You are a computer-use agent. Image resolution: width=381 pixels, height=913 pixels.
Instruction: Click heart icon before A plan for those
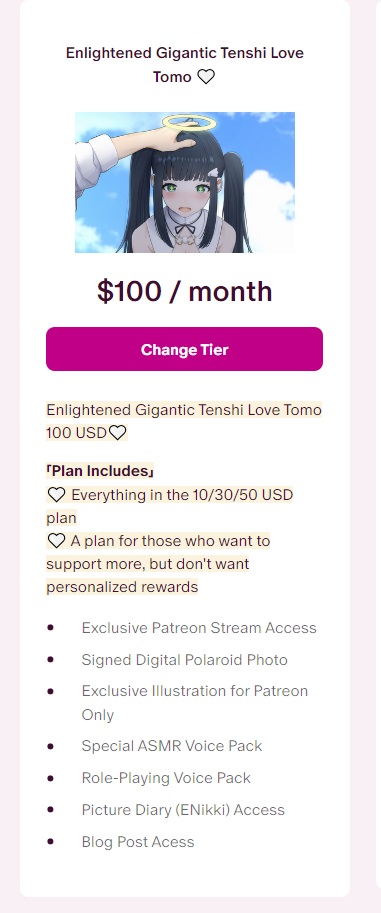(56, 542)
